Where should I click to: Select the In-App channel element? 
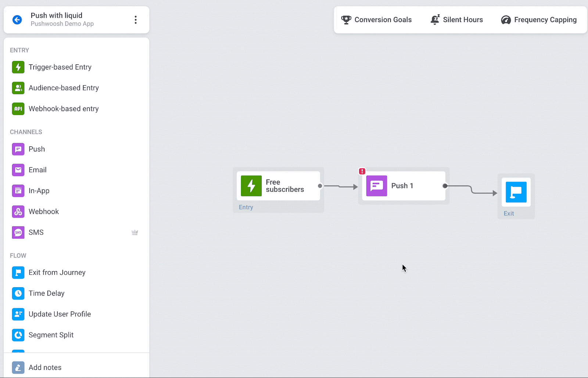coord(39,191)
